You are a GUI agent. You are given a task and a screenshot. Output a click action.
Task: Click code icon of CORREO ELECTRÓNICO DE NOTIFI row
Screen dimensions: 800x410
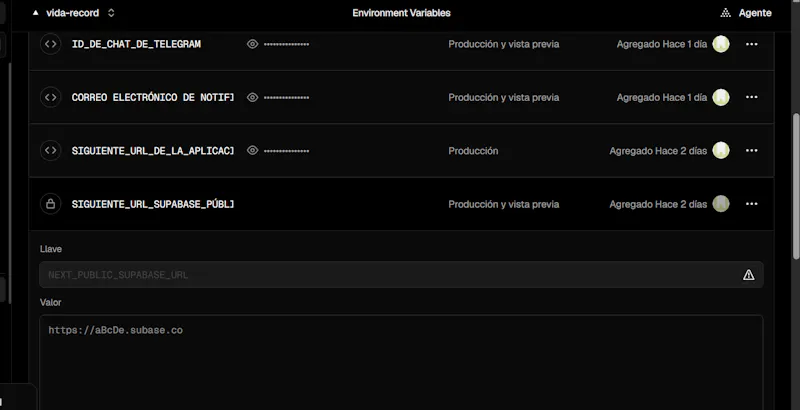[51, 97]
